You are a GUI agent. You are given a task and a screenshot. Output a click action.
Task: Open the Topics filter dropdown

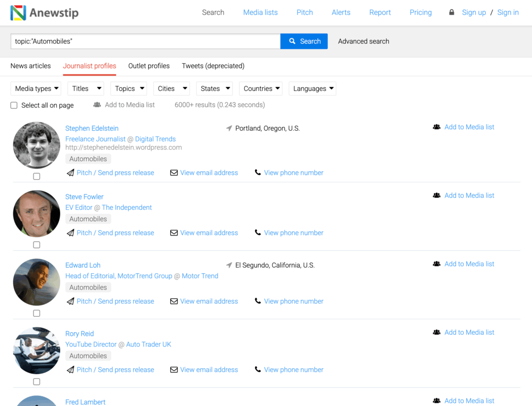(128, 89)
